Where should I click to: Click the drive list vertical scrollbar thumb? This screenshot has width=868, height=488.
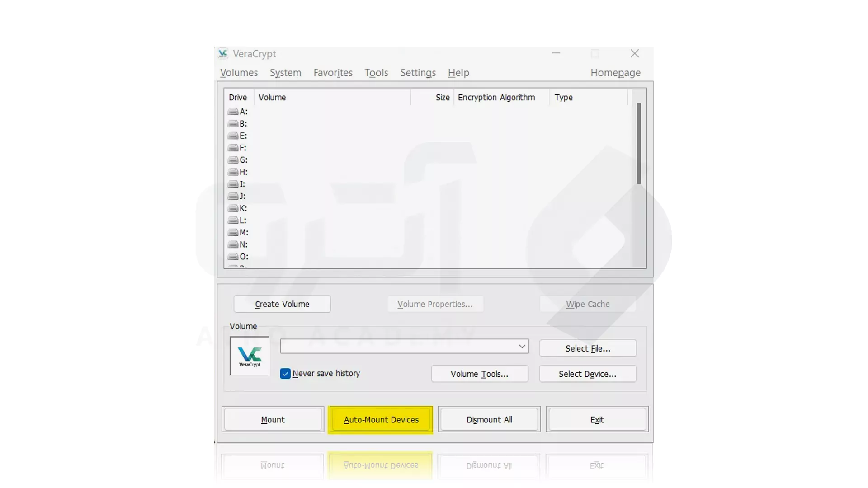[x=639, y=144]
